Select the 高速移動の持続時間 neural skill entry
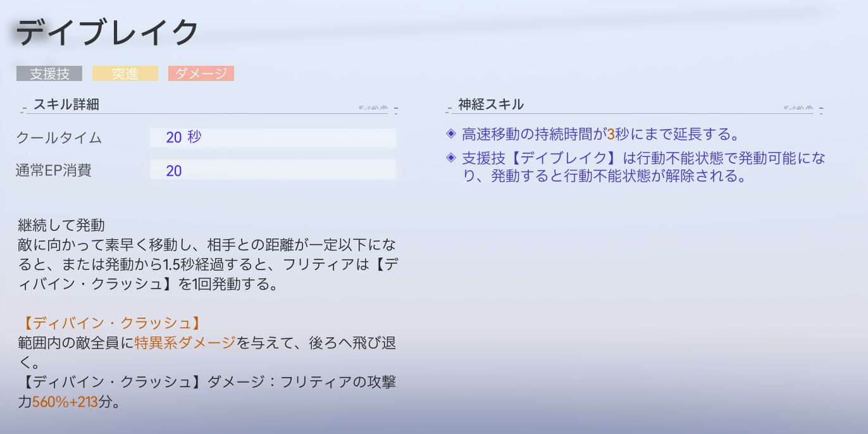868x434 pixels. click(x=601, y=134)
